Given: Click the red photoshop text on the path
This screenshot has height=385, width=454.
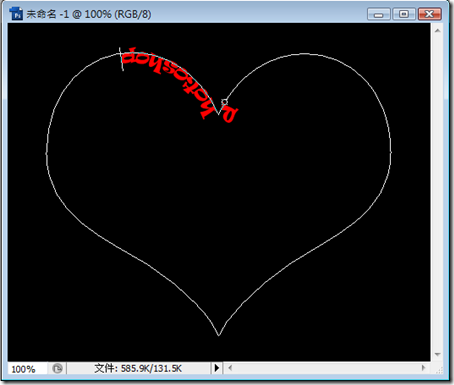Looking at the screenshot, I should click(179, 84).
